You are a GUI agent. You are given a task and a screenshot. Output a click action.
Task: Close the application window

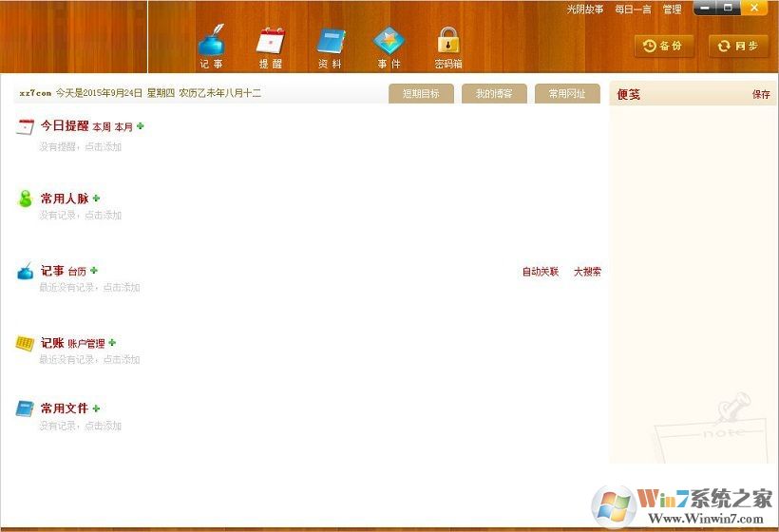pos(754,8)
